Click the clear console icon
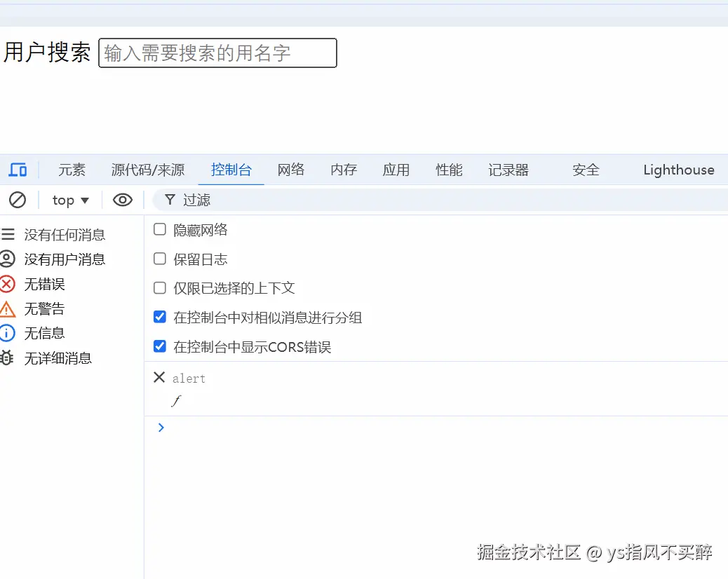This screenshot has height=579, width=728. point(18,200)
